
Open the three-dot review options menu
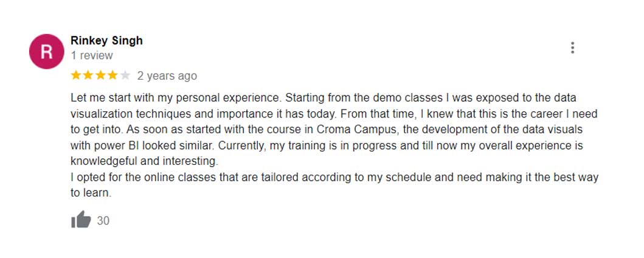coord(572,48)
